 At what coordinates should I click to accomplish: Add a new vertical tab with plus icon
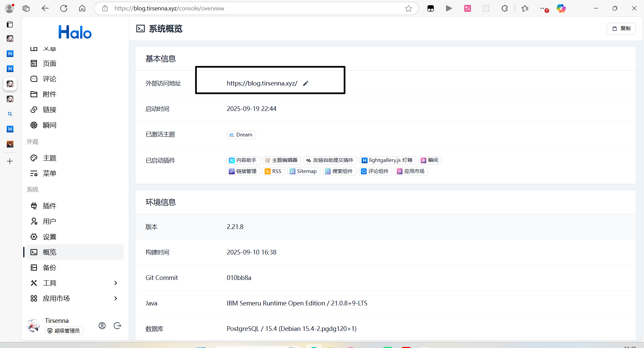tap(10, 161)
